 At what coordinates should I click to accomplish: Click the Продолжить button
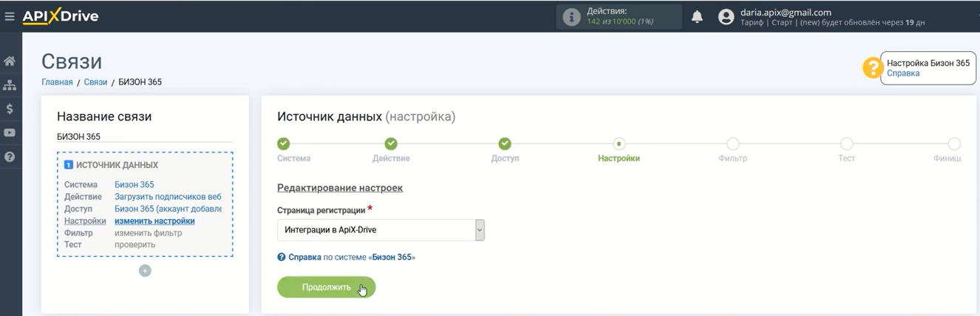[326, 287]
